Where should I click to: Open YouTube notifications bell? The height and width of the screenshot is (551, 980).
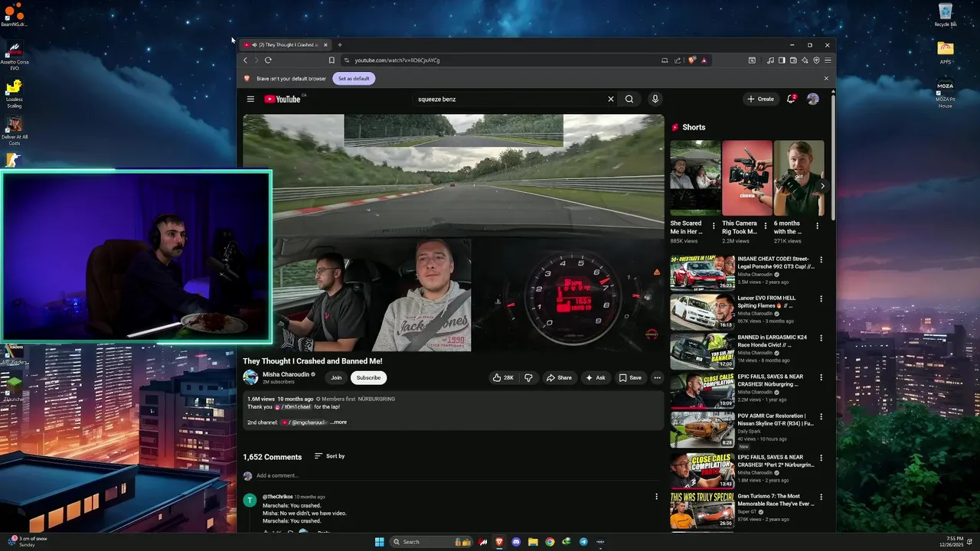[792, 99]
